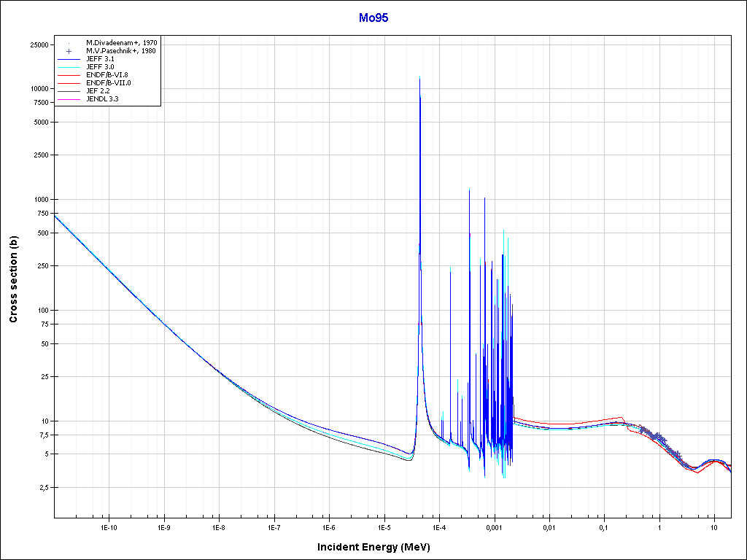Click the 0,1 x-axis tick label
Screen dimensions: 747x560
[x=604, y=526]
